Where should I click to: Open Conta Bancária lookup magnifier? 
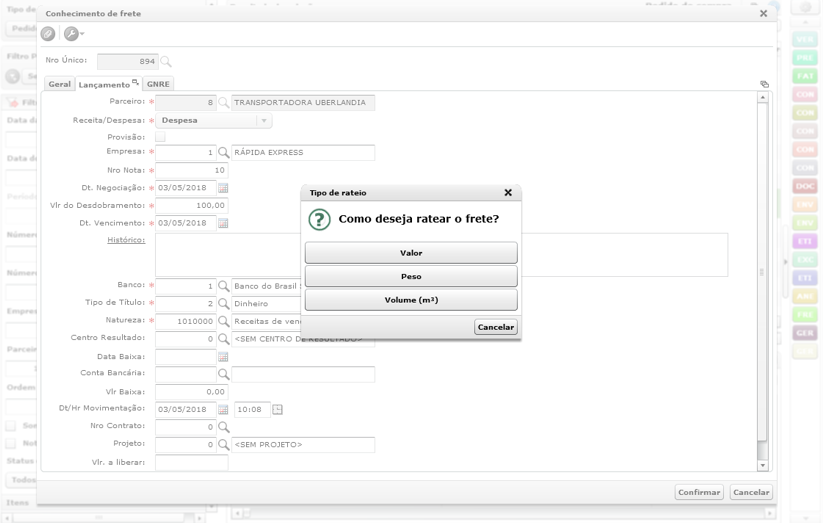click(224, 374)
